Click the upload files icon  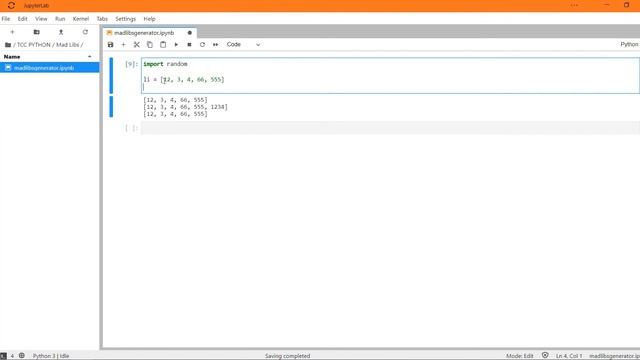pos(61,32)
